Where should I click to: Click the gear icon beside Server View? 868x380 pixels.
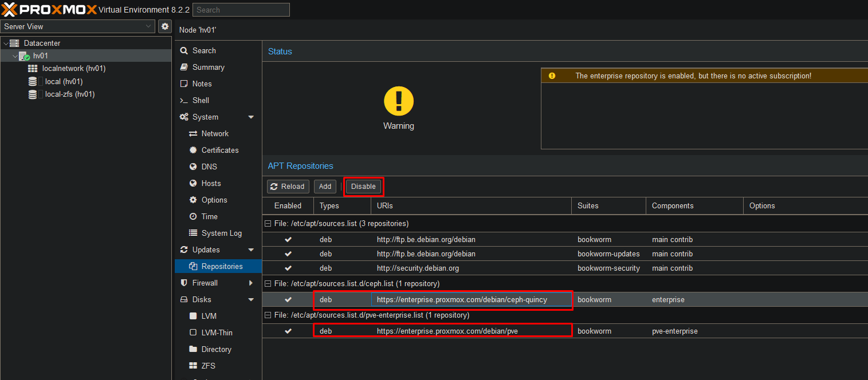tap(165, 26)
